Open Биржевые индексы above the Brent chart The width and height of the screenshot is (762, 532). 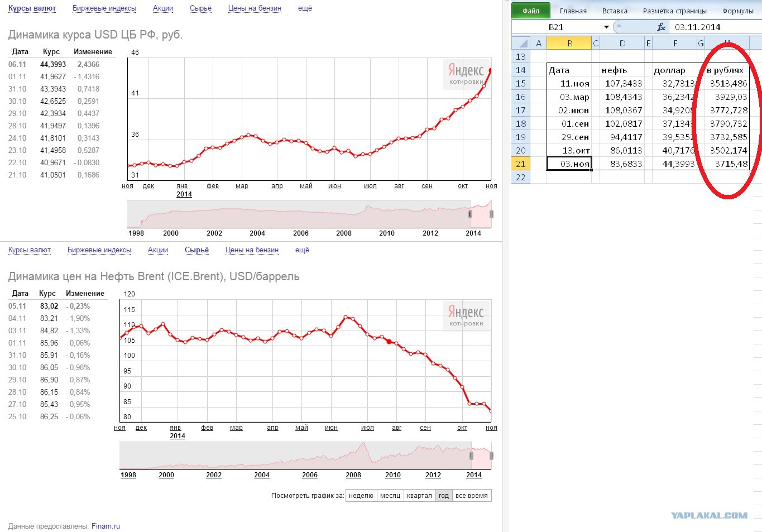pyautogui.click(x=99, y=250)
